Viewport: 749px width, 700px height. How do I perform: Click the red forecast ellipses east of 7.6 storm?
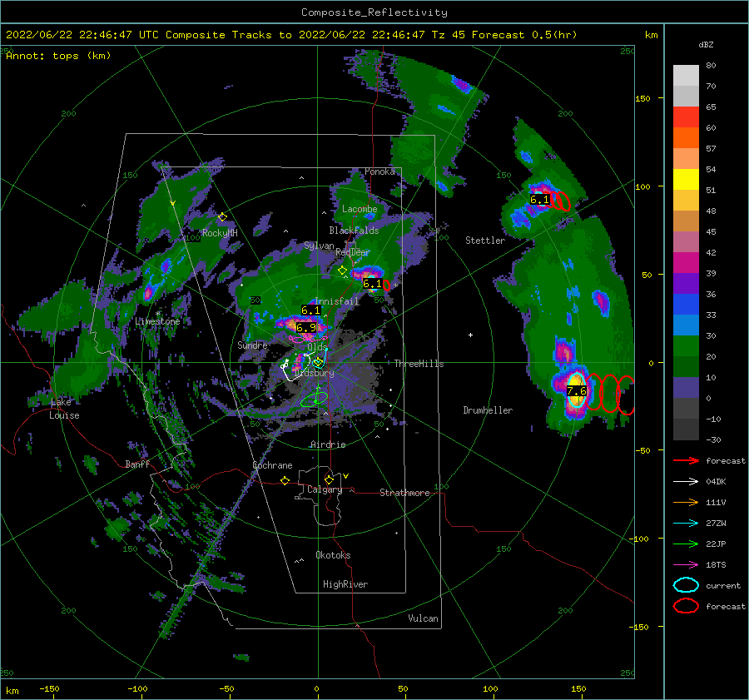[610, 393]
